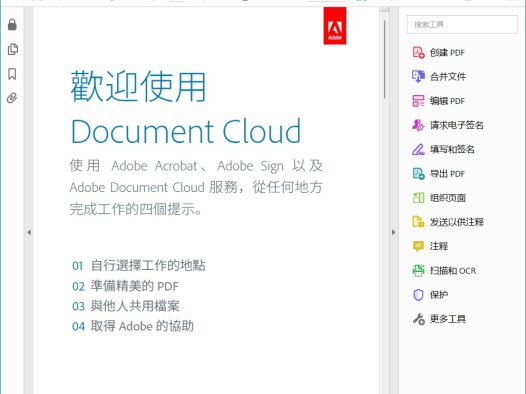
Task: Open the 保护 label
Action: tap(439, 295)
